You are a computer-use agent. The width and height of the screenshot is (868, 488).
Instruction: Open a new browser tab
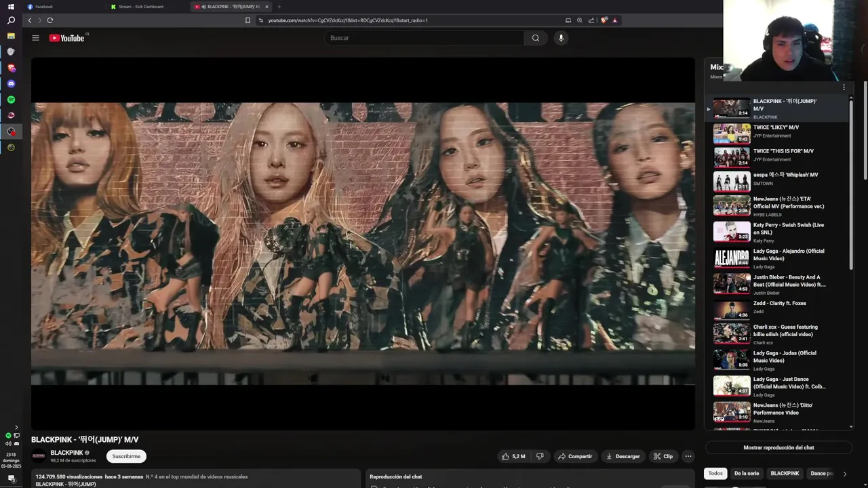click(279, 7)
